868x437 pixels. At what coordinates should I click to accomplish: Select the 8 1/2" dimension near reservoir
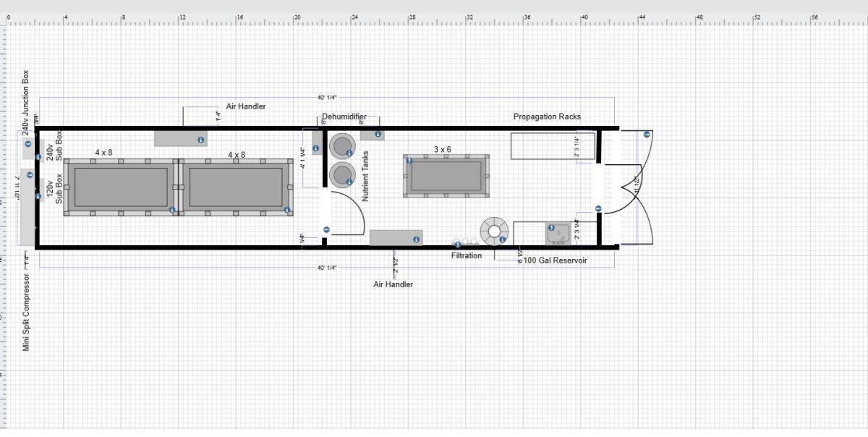(520, 257)
